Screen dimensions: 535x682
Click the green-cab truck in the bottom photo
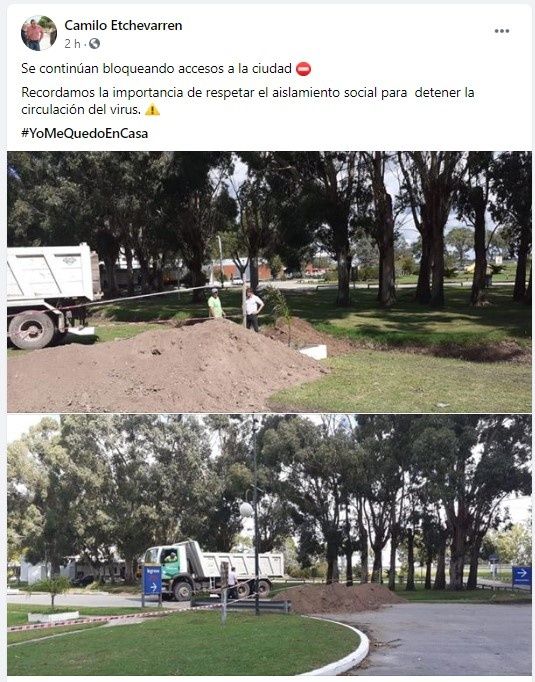pyautogui.click(x=214, y=569)
